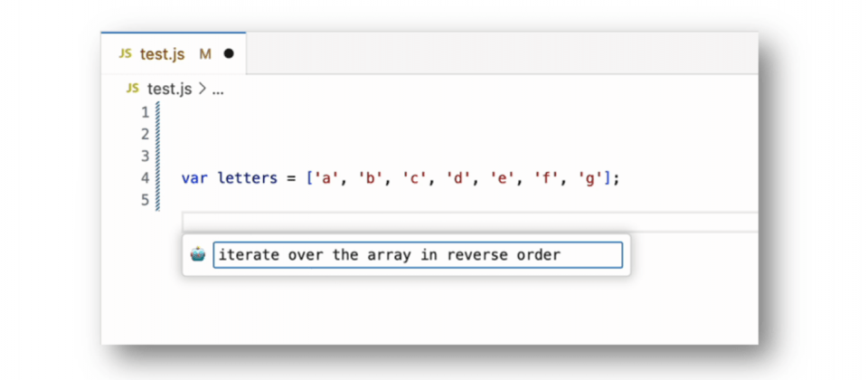Click line number 3 in the gutter
The height and width of the screenshot is (380, 868).
pyautogui.click(x=145, y=157)
